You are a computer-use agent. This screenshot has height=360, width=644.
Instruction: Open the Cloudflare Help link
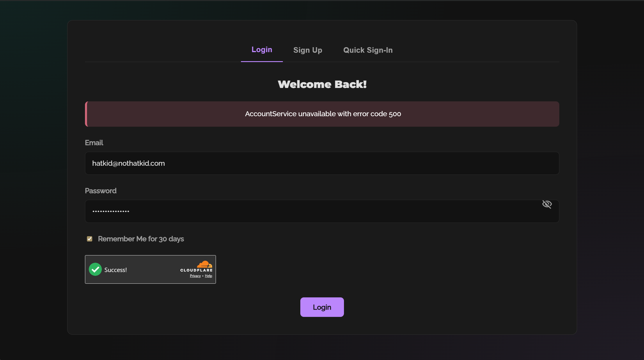[x=208, y=276]
